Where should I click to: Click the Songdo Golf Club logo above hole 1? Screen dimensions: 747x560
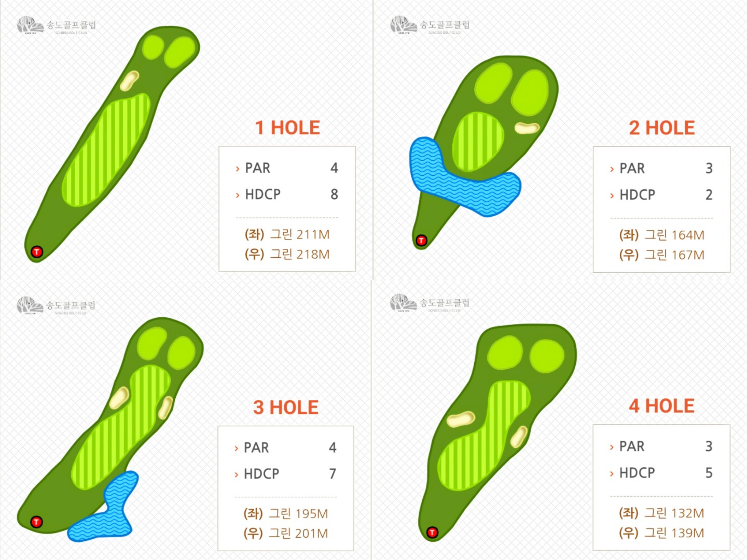click(x=56, y=25)
